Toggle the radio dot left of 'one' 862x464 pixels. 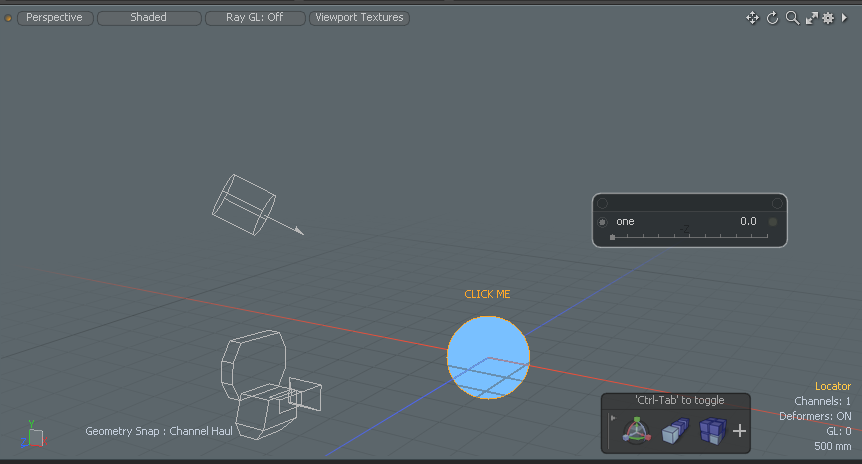[602, 221]
